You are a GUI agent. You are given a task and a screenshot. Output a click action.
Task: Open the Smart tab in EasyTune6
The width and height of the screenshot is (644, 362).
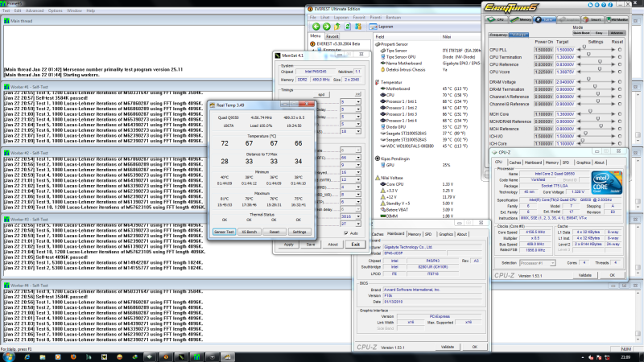(592, 19)
